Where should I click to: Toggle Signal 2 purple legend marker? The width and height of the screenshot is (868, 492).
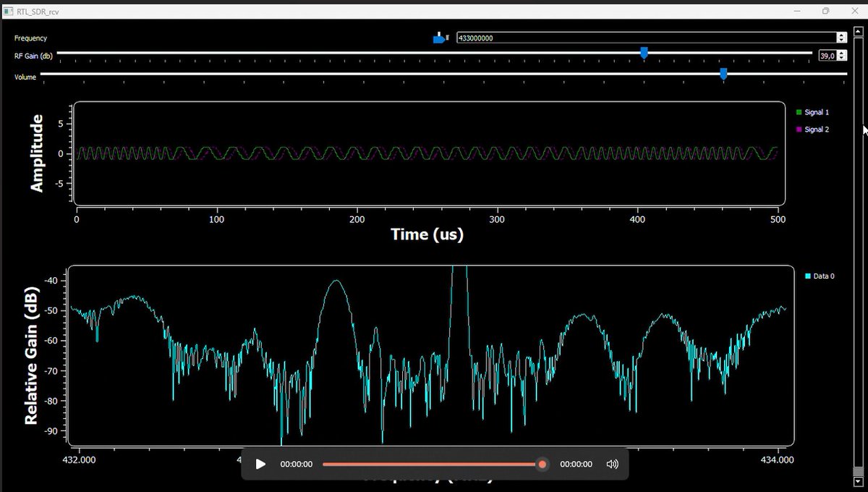pyautogui.click(x=799, y=130)
